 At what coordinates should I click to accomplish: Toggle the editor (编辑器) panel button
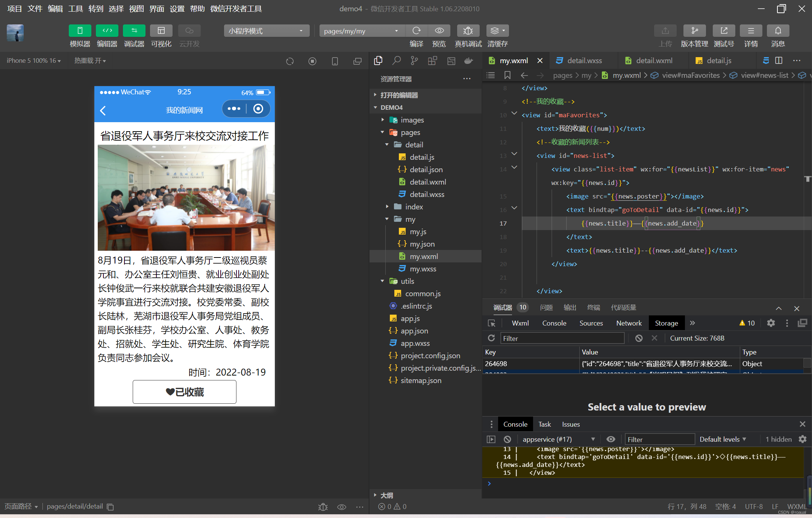[x=107, y=31]
